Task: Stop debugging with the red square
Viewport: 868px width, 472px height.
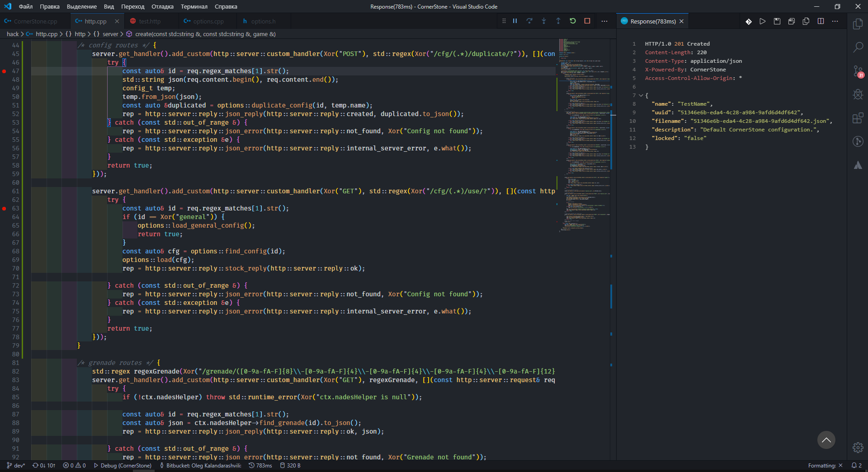Action: pos(587,21)
